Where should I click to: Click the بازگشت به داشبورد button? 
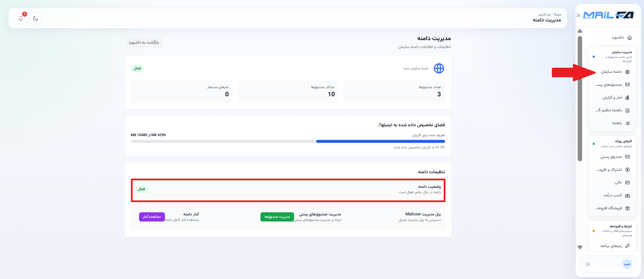point(144,43)
